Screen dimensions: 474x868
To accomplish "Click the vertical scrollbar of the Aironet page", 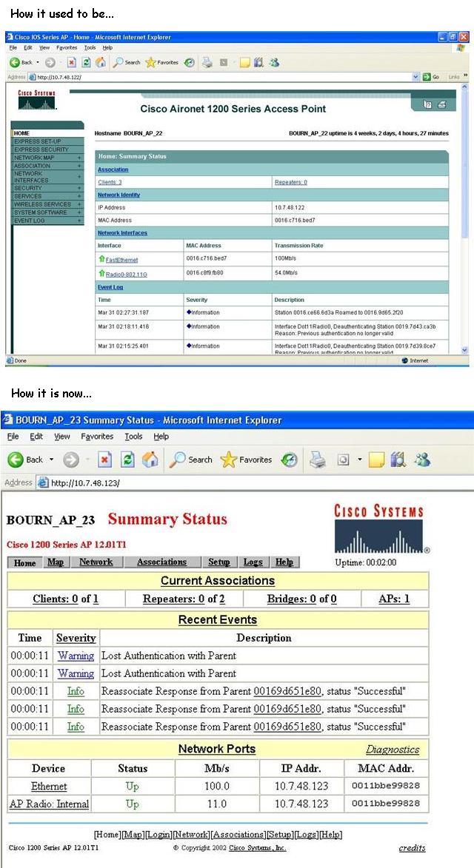I will tap(464, 218).
